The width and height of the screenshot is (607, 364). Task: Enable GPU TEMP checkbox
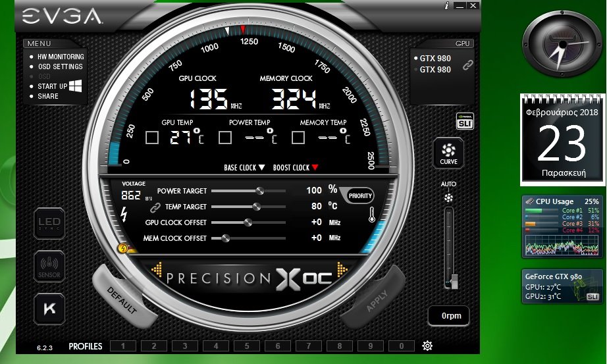pos(151,138)
